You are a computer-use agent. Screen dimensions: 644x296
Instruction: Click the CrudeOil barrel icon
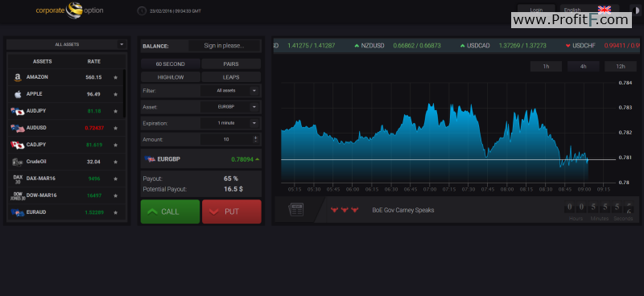point(17,162)
